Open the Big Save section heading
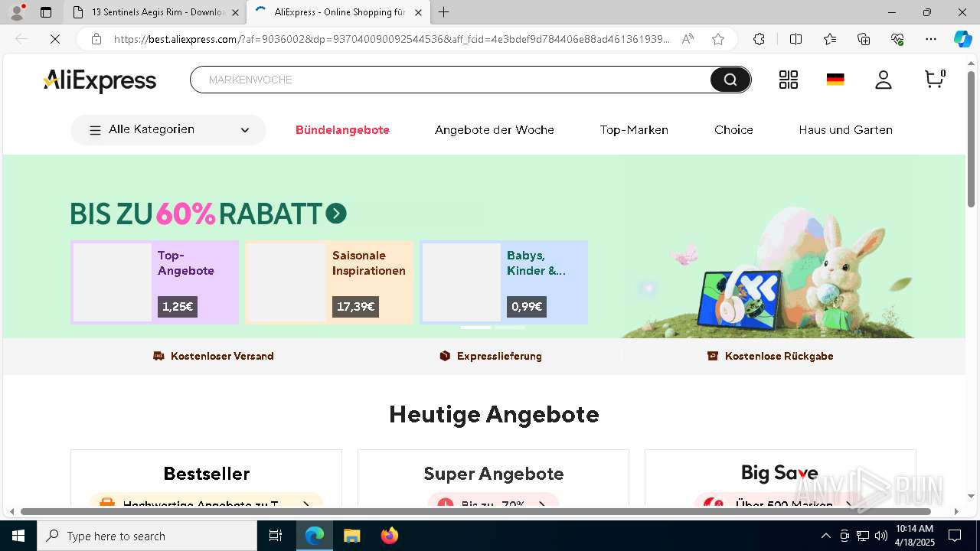980x551 pixels. coord(779,474)
